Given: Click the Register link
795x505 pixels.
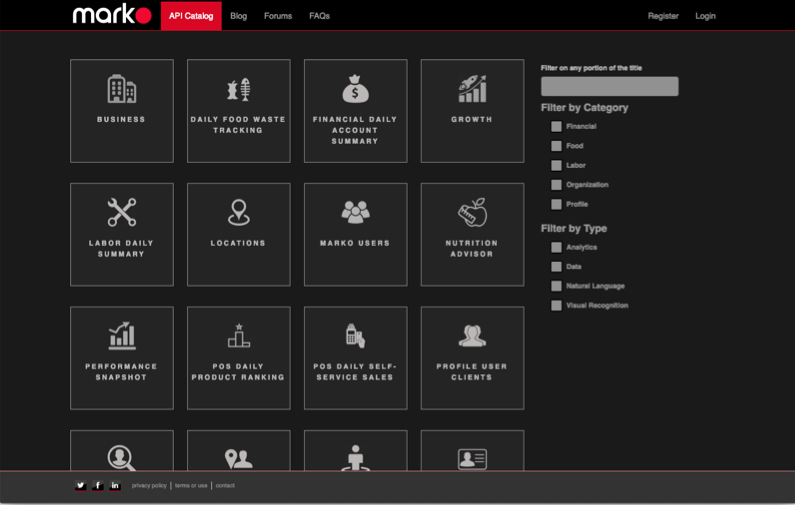Looking at the screenshot, I should (663, 16).
